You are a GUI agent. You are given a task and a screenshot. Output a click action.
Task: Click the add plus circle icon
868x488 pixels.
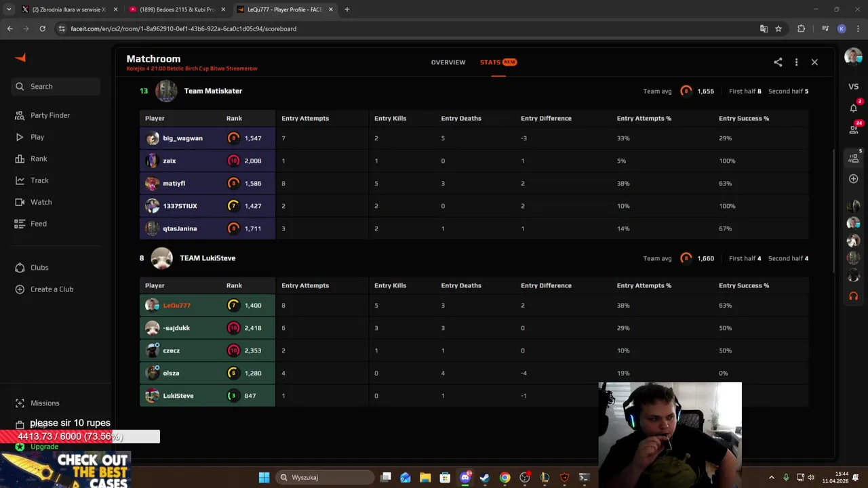[x=853, y=179]
